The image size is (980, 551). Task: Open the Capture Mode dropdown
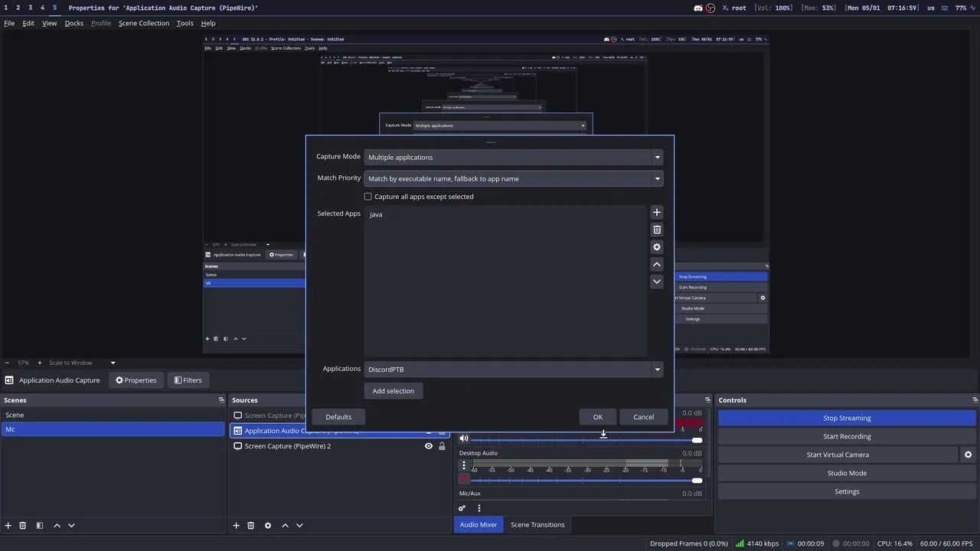click(x=513, y=157)
